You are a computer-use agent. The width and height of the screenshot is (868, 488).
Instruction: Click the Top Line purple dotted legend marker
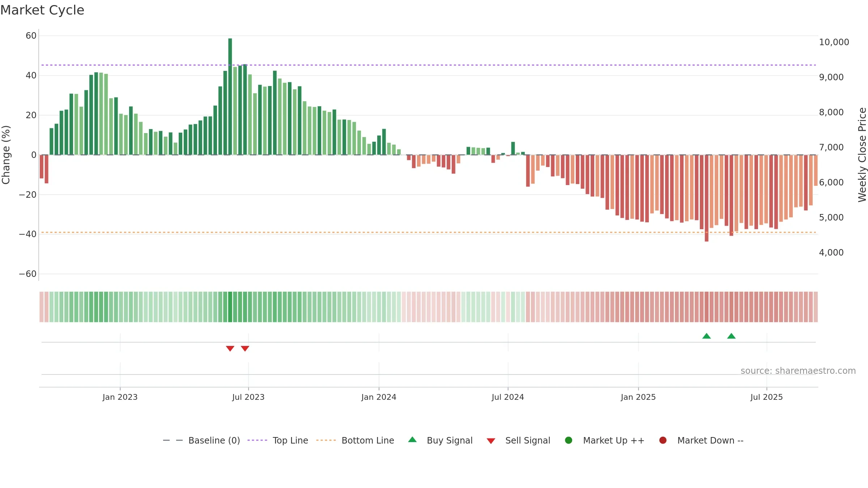[x=258, y=440]
